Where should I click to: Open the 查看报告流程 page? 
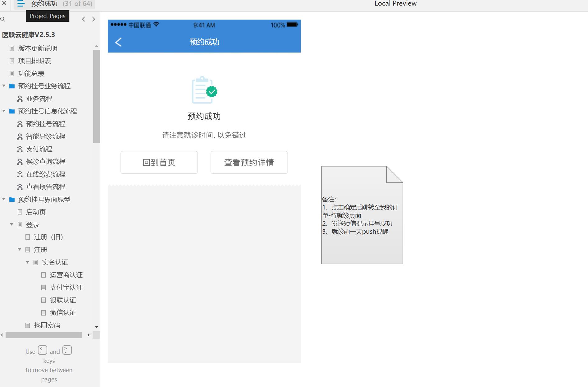[46, 187]
